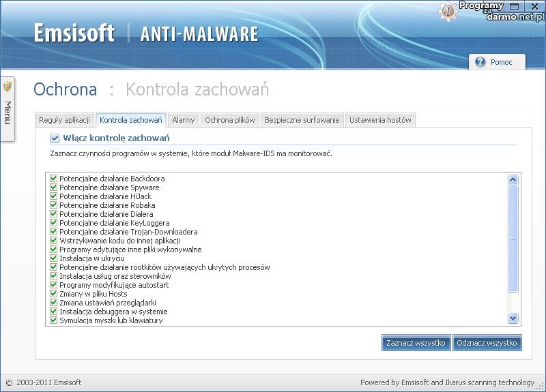Select the 'Bezpieczne surfowanie' tab
Viewport: 546px width, 392px height.
(302, 120)
